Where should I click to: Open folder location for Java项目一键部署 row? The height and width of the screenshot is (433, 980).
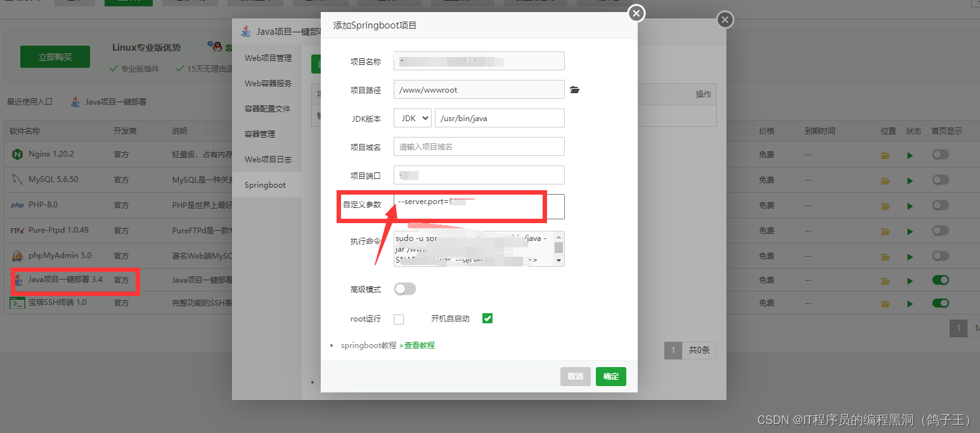point(886,280)
